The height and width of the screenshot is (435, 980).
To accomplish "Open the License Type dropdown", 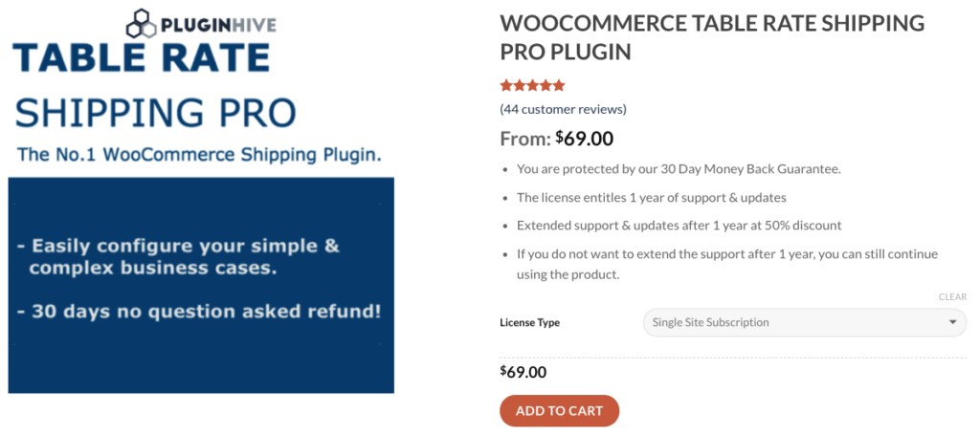I will [x=804, y=322].
